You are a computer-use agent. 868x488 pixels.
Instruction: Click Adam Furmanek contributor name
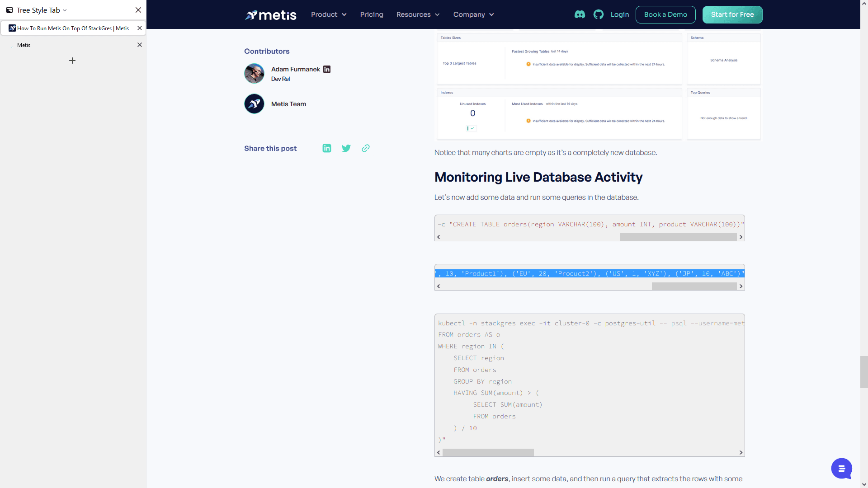[296, 69]
